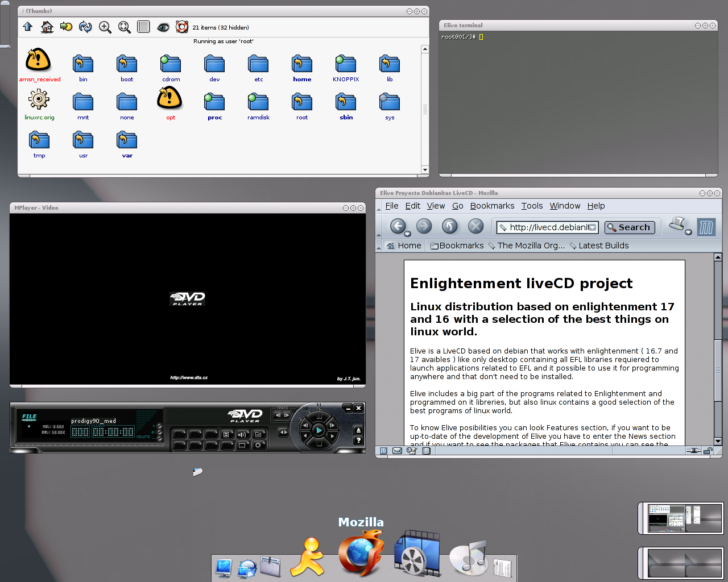Collapse Mozilla's menu bar with its grippy
The image size is (728, 582).
pos(379,206)
